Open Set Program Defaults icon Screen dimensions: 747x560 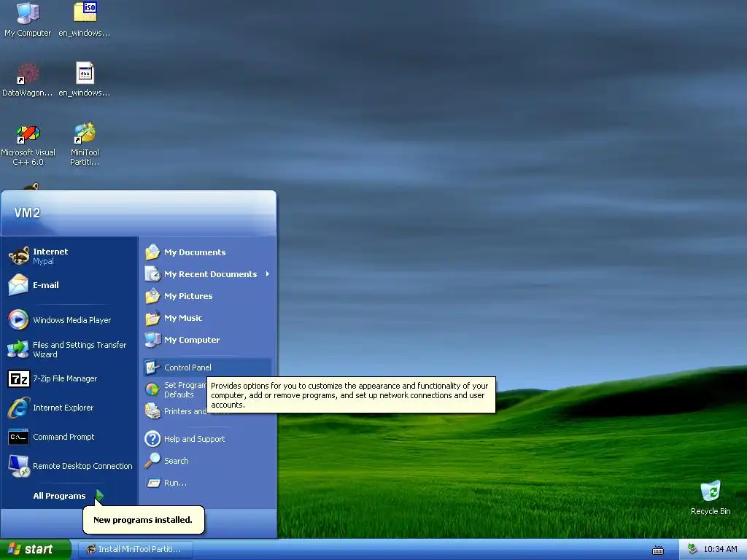(152, 389)
